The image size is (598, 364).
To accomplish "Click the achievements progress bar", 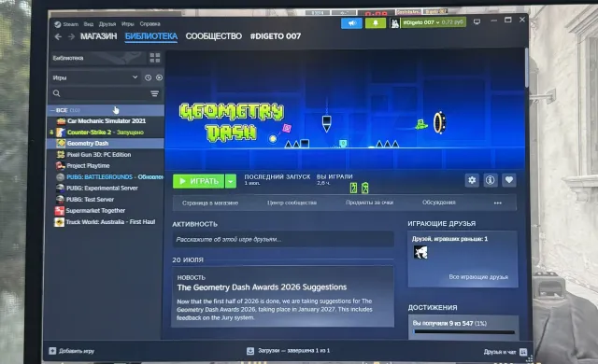I will coord(463,332).
